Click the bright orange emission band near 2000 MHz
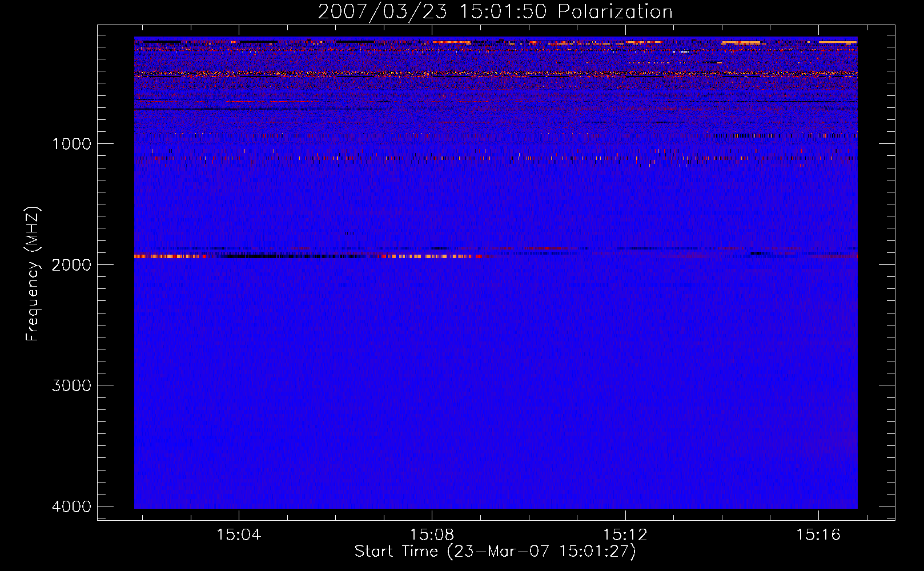The height and width of the screenshot is (571, 924). (308, 256)
